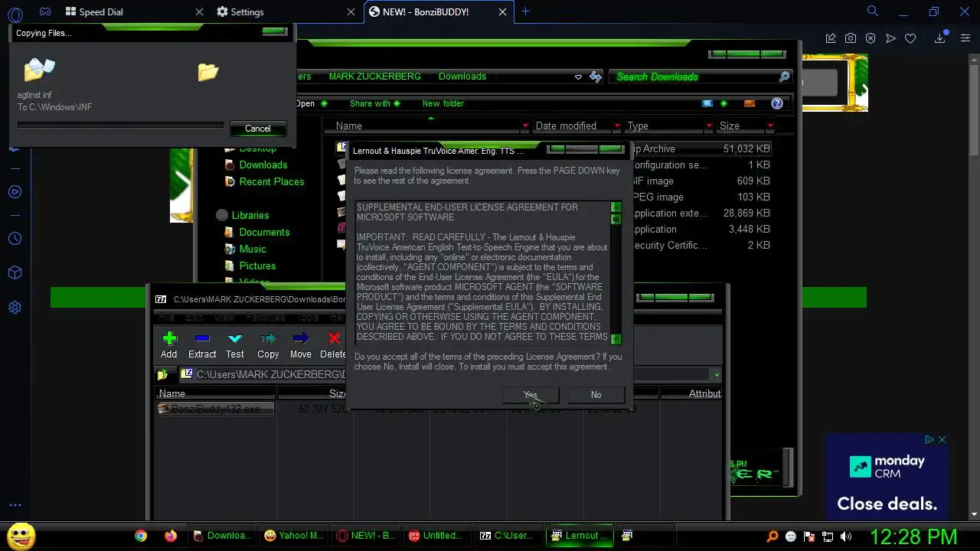Click 7-Zip up-one-folder icon
The height and width of the screenshot is (551, 980).
[x=163, y=375]
